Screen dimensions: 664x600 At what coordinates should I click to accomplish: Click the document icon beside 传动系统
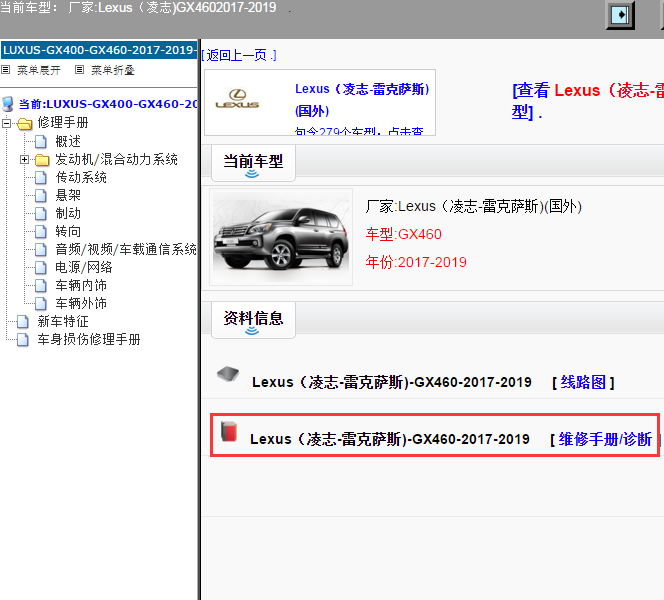pos(41,177)
